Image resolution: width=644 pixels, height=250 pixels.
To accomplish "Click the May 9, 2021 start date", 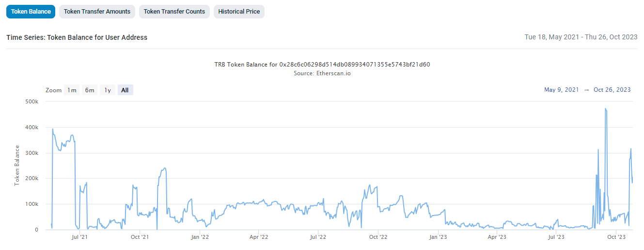I will pyautogui.click(x=561, y=90).
